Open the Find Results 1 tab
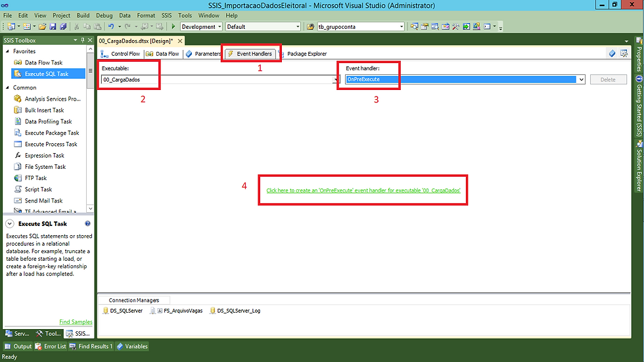 click(x=91, y=346)
